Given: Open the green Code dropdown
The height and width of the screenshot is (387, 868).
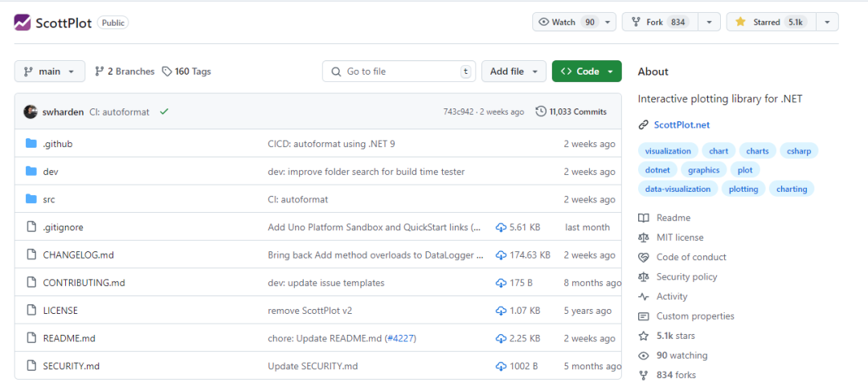Looking at the screenshot, I should click(587, 71).
